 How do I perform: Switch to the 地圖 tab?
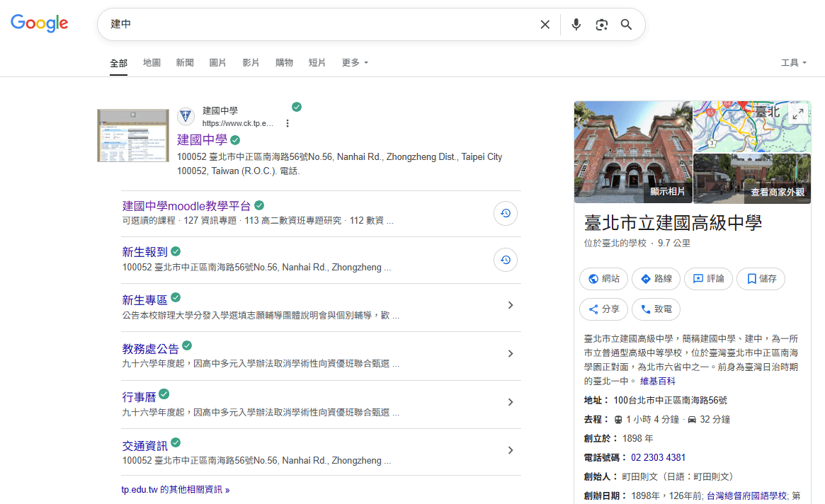tap(152, 62)
